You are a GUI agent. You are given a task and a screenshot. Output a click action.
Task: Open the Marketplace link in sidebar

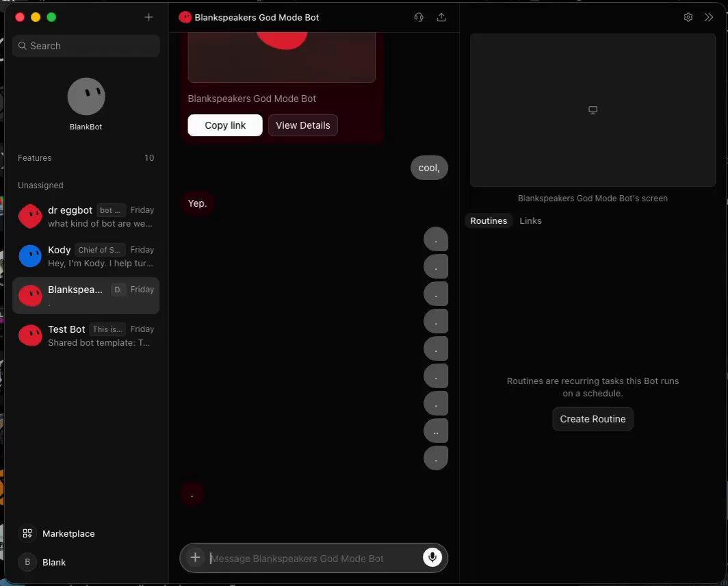coord(68,533)
